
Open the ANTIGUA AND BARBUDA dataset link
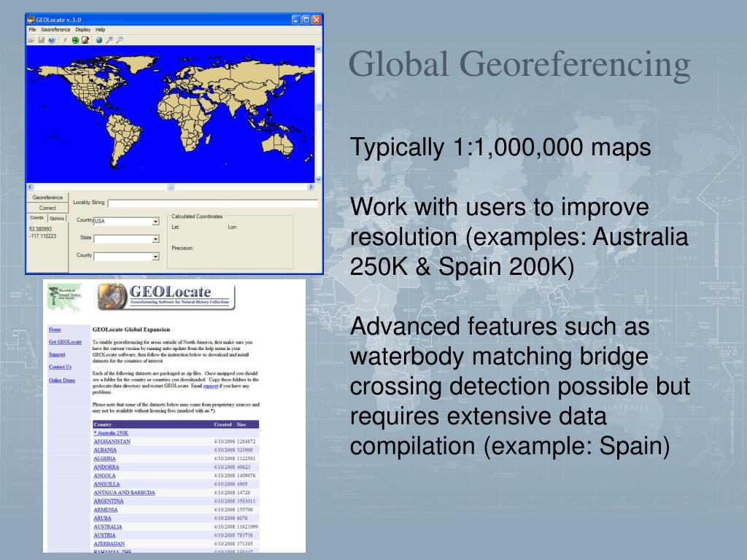click(124, 492)
